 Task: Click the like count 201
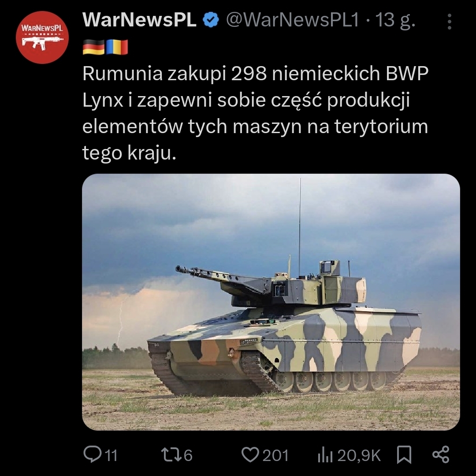pos(275,455)
